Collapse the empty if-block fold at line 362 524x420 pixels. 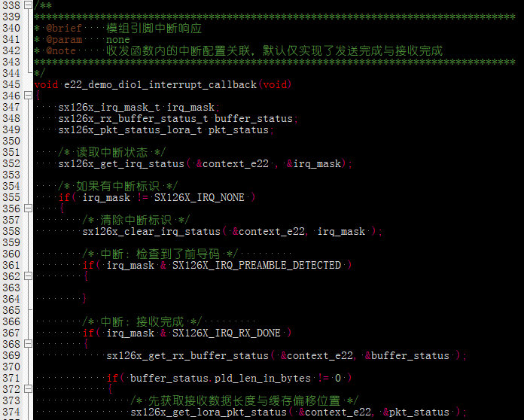click(28, 277)
